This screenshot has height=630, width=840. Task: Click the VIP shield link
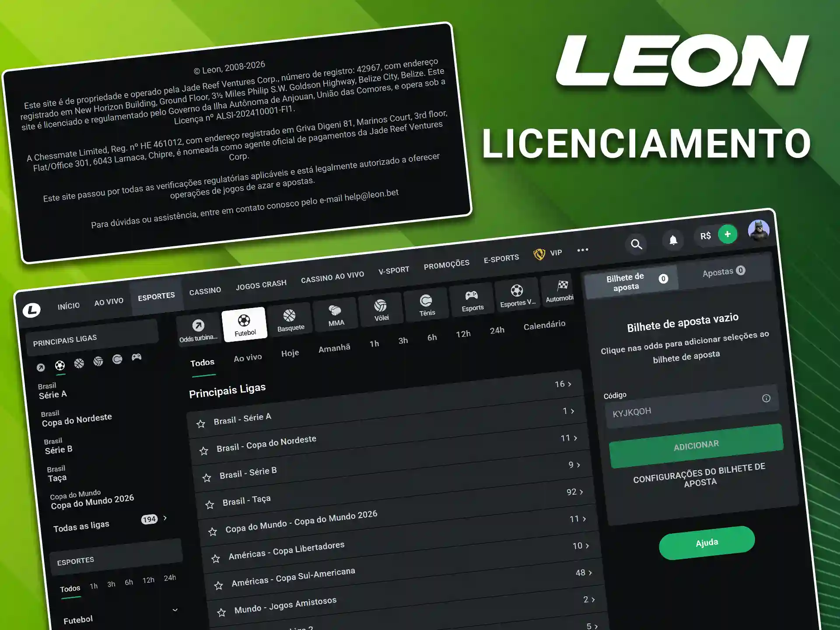[x=548, y=254]
